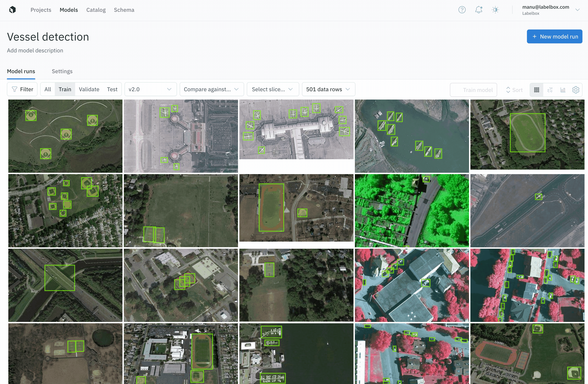The image size is (588, 384).
Task: Toggle the light/dark theme icon
Action: pyautogui.click(x=495, y=10)
